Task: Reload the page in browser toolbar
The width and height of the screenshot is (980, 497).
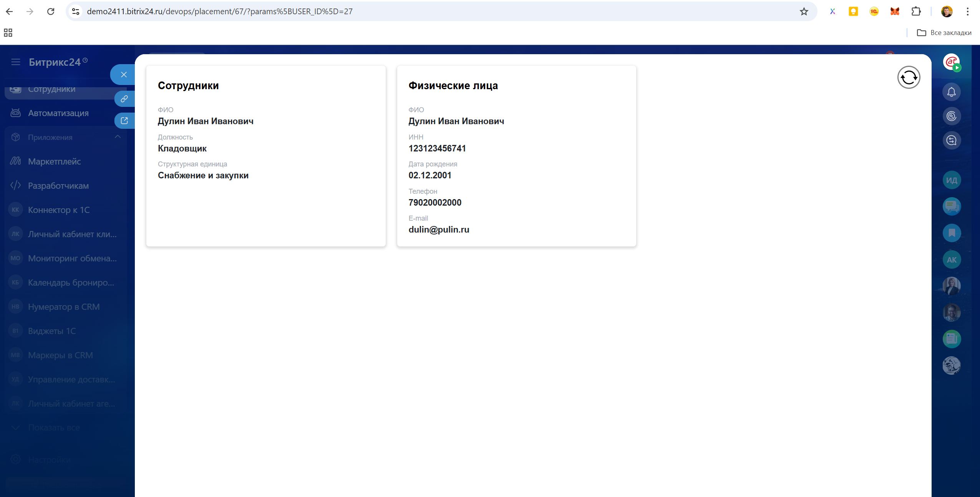Action: (51, 12)
